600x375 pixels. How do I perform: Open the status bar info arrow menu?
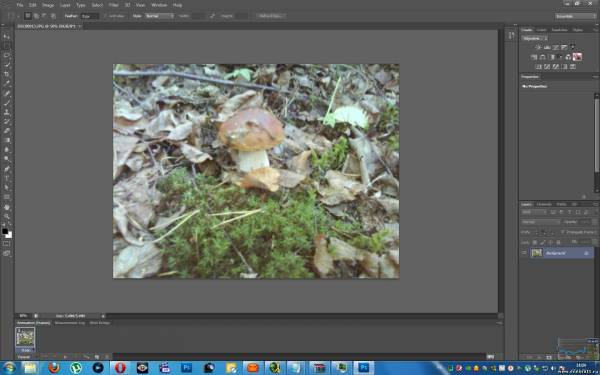(103, 316)
